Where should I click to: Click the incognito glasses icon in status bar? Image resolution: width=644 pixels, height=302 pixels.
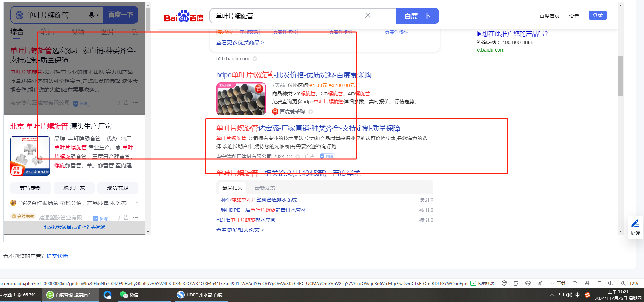575,283
